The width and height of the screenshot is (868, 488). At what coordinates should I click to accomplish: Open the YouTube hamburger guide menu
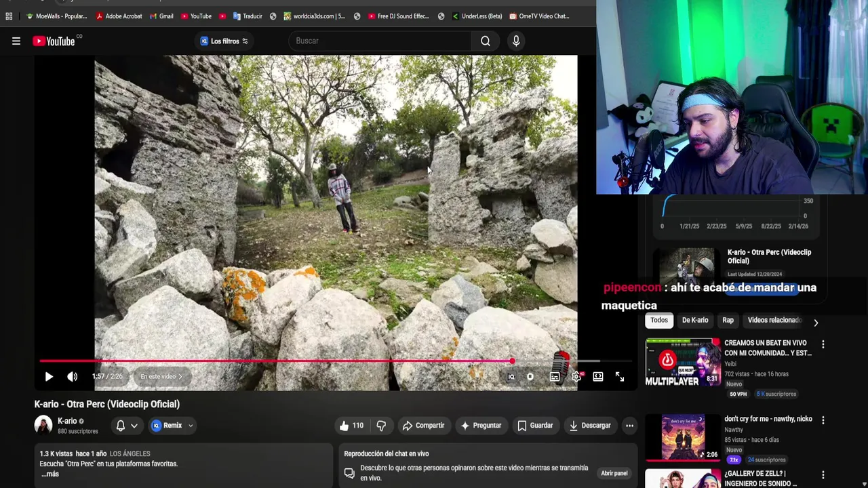click(16, 41)
